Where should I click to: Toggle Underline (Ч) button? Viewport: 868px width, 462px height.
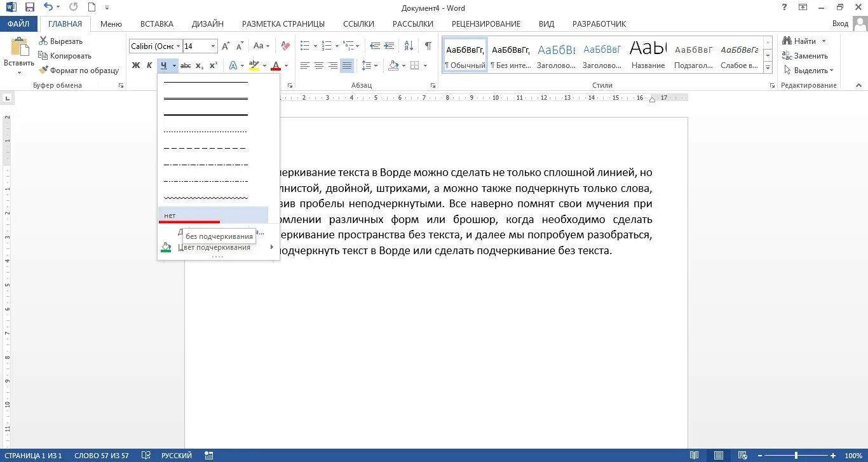164,65
